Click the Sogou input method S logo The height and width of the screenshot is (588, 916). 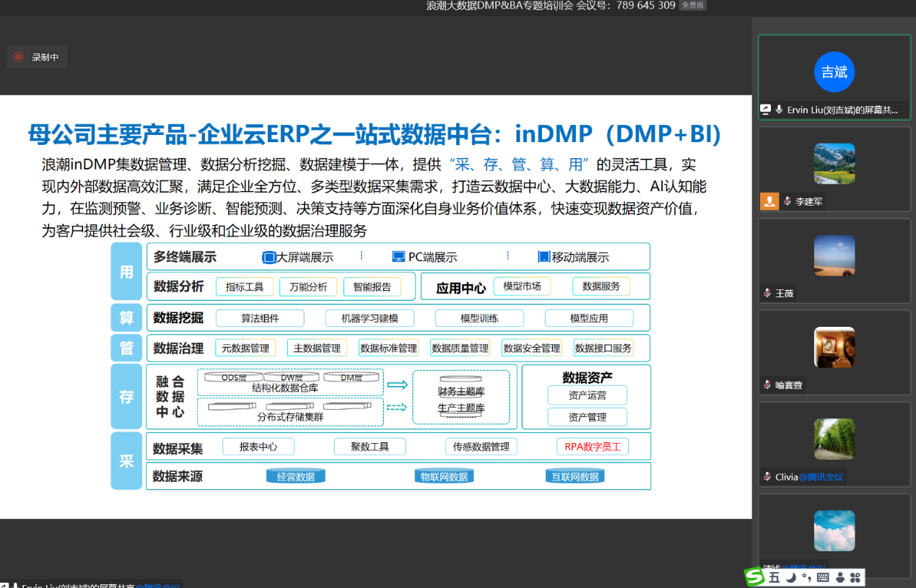[x=755, y=576]
